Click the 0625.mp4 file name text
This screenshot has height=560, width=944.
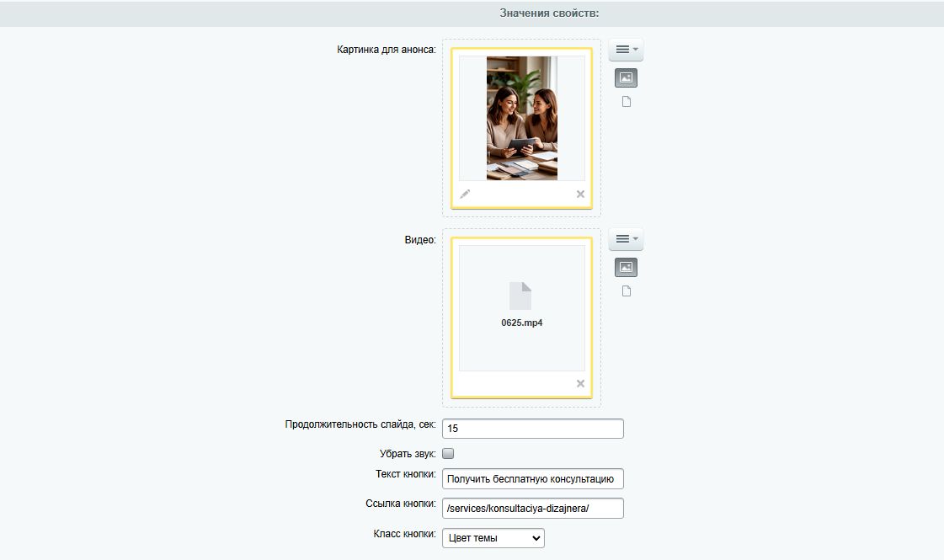(x=521, y=323)
